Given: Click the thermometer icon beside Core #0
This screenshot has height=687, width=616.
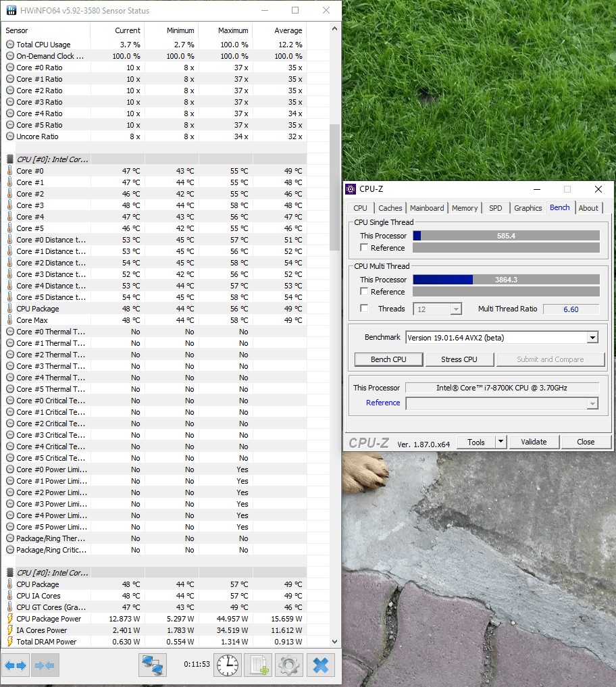Looking at the screenshot, I should (9, 170).
